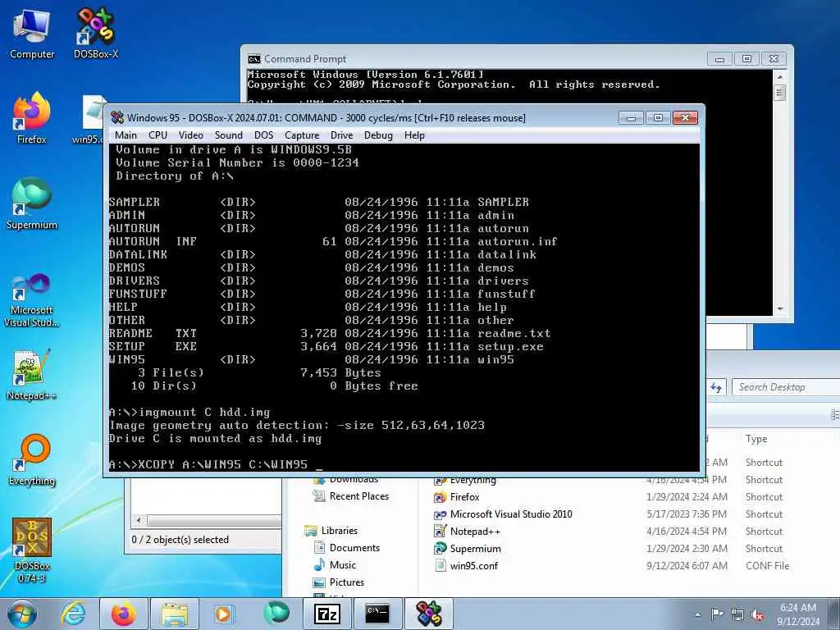Select Firefox shortcut in Explorer file list
The height and width of the screenshot is (630, 840).
(x=457, y=496)
